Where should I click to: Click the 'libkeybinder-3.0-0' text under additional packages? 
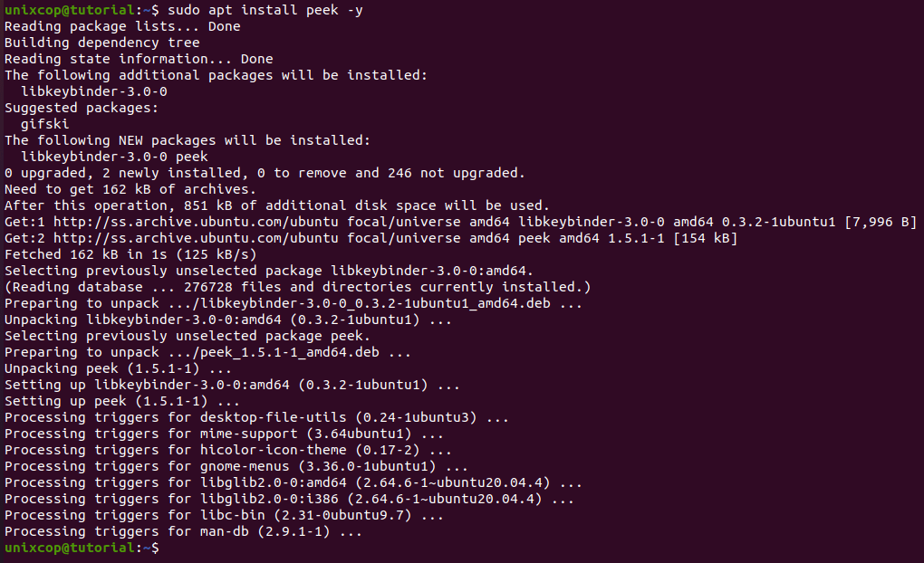[x=94, y=91]
